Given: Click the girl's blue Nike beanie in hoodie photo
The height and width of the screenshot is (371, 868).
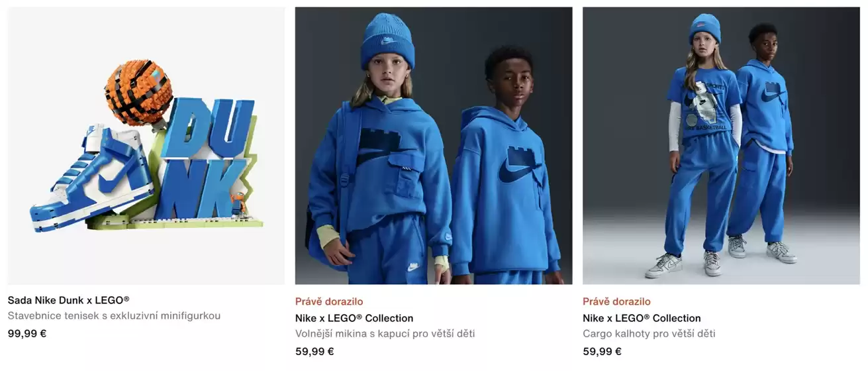Looking at the screenshot, I should click(x=387, y=40).
